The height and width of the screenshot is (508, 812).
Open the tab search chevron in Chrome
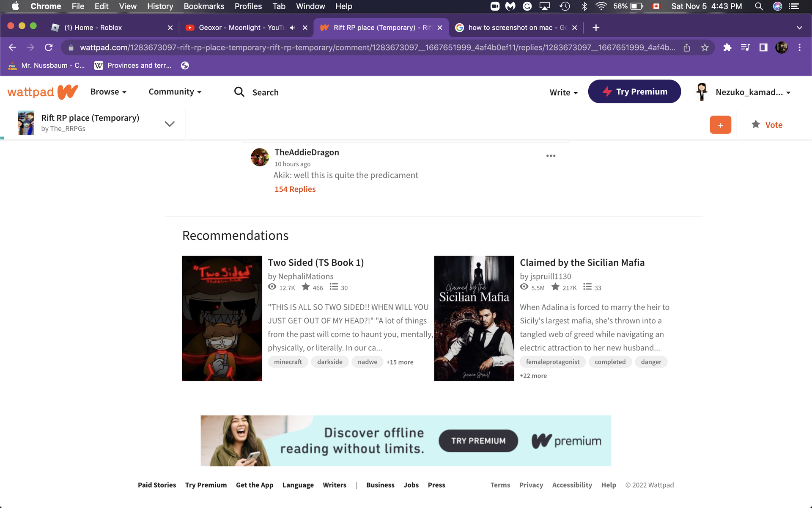tap(799, 28)
